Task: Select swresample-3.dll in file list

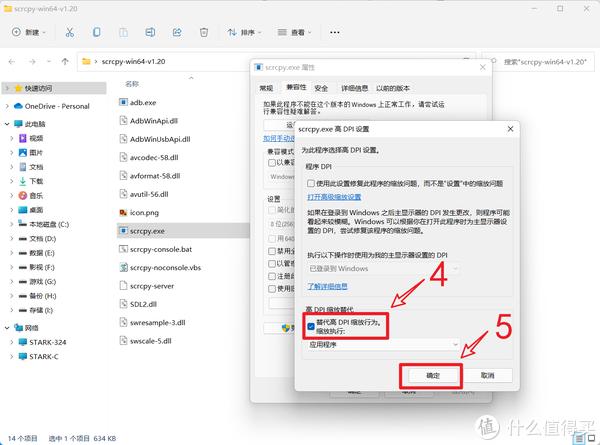Action: click(152, 323)
